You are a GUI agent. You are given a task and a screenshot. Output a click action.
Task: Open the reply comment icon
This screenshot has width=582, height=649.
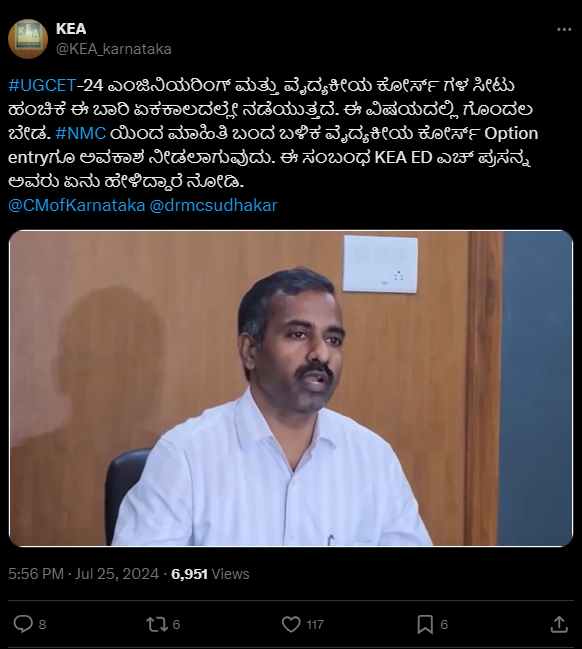23,624
